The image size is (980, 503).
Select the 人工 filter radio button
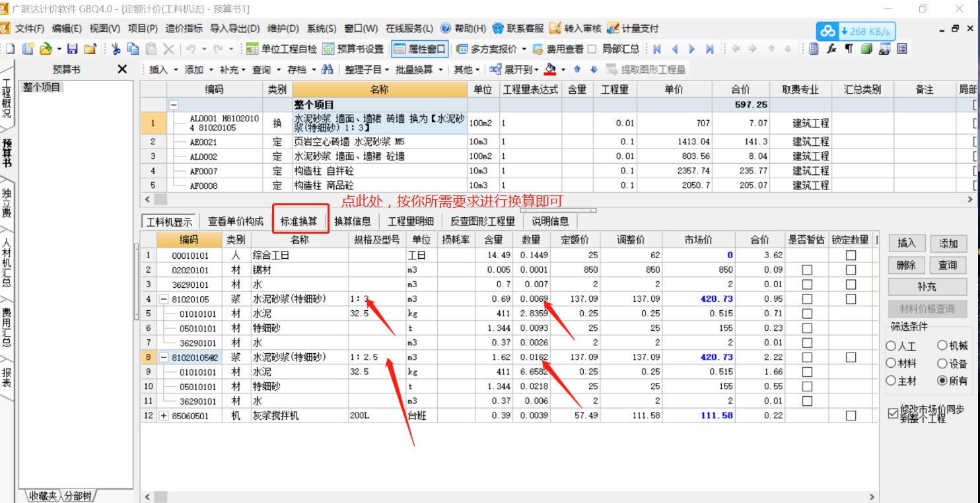(892, 346)
